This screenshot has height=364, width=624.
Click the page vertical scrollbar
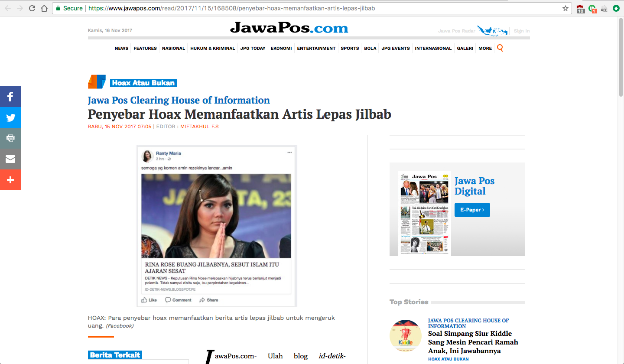(x=621, y=191)
